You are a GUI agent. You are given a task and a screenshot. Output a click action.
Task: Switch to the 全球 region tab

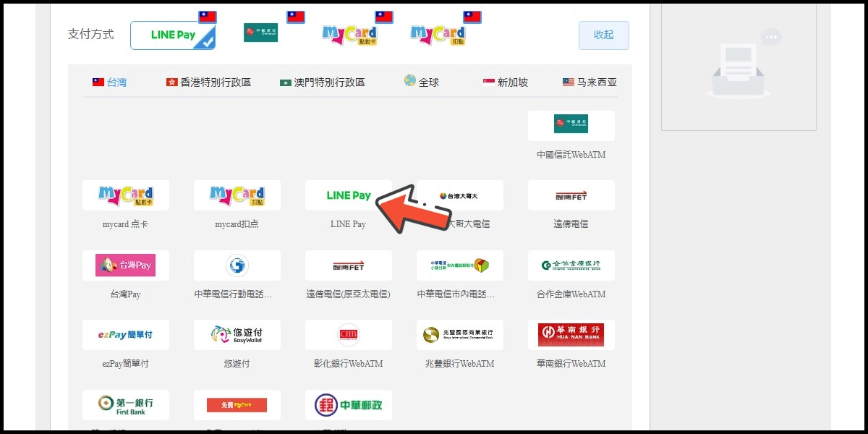(x=422, y=82)
